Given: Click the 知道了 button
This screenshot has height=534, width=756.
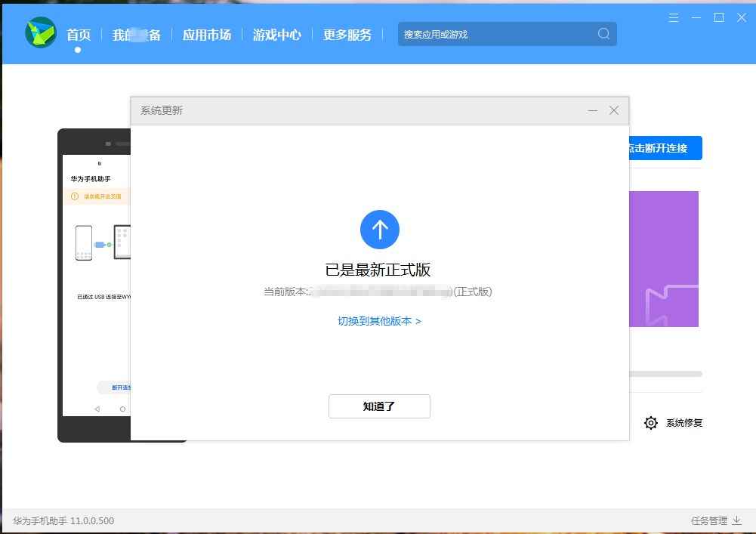Looking at the screenshot, I should [379, 406].
